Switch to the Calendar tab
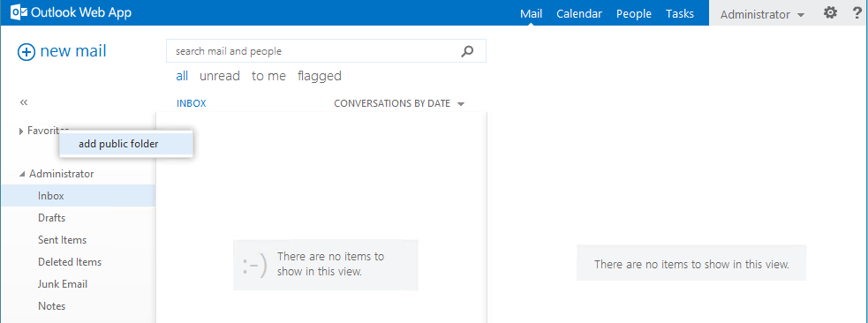Image resolution: width=868 pixels, height=323 pixels. click(579, 14)
